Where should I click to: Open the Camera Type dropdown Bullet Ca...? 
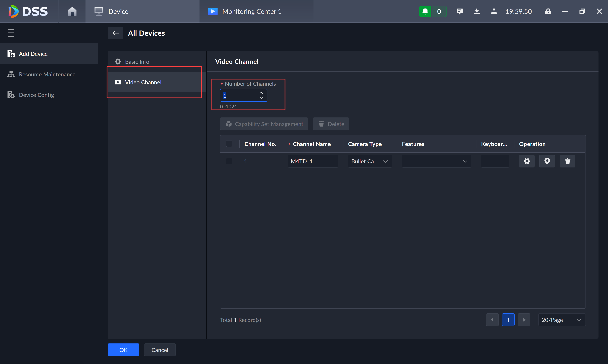tap(370, 161)
